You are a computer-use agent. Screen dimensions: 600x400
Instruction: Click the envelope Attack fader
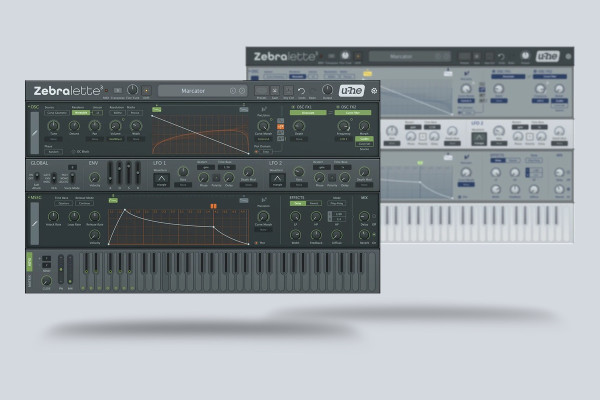110,174
